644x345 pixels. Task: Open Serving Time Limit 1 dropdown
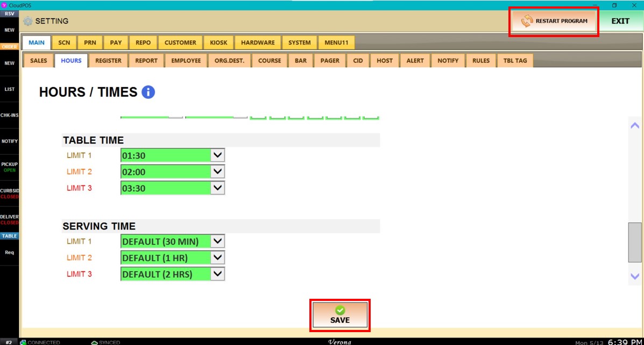click(217, 242)
